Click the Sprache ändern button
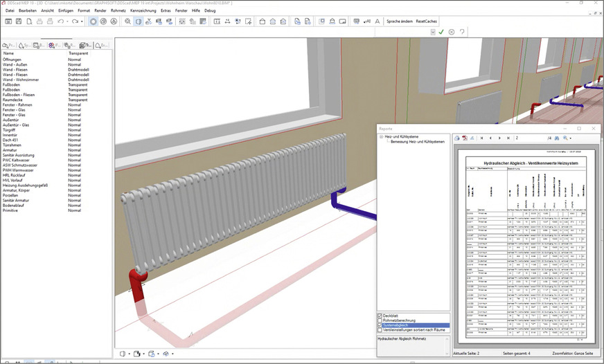Image resolution: width=604 pixels, height=364 pixels. (400, 21)
